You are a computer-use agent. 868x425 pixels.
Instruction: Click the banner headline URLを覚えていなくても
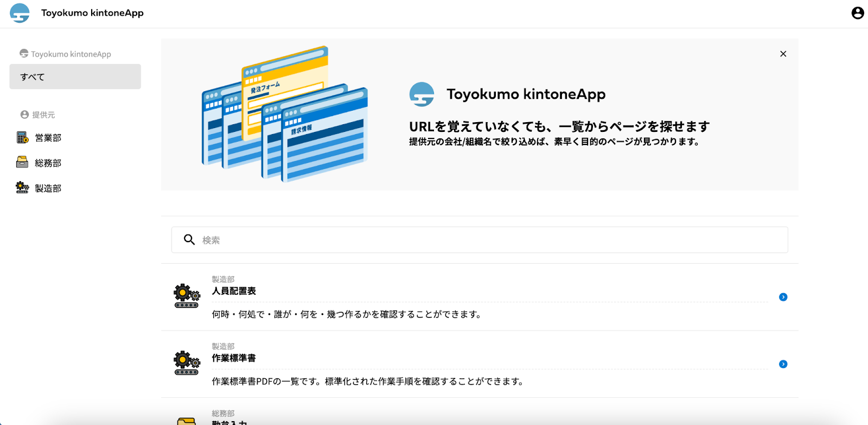tap(559, 126)
